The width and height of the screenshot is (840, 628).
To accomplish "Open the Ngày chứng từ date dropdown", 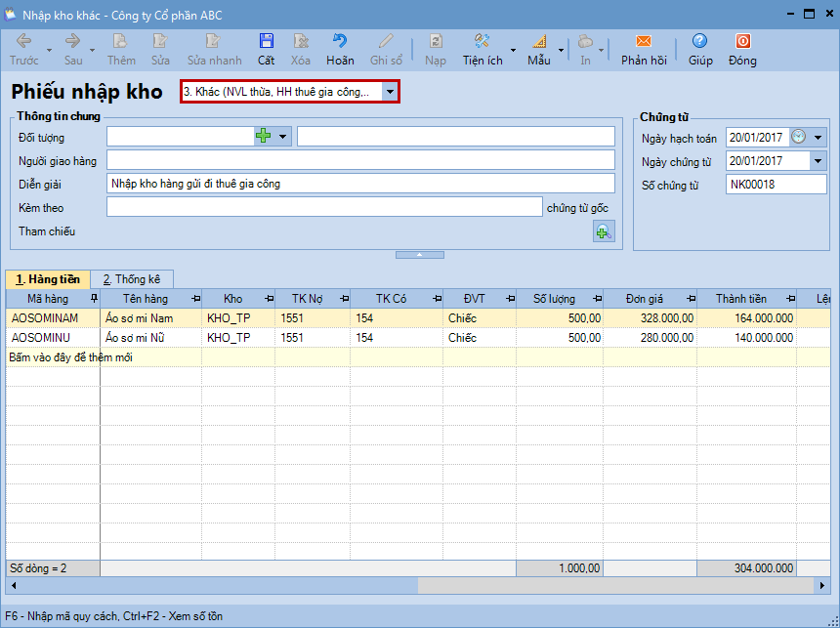I will [818, 161].
